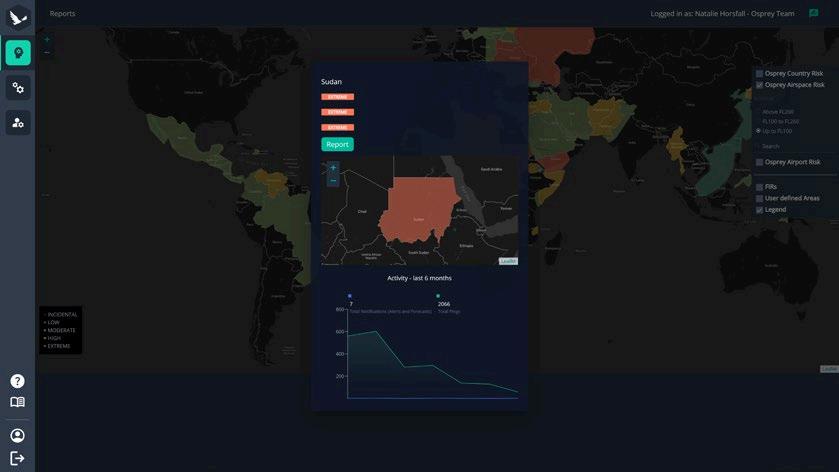Toggle Osprey Airspace Risk checkbox
The height and width of the screenshot is (472, 839).
point(759,85)
